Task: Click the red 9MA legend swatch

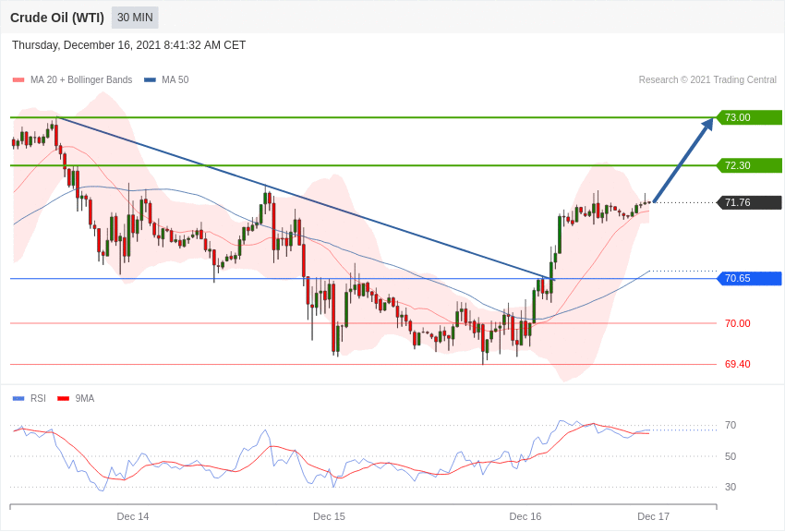Action: pos(64,399)
